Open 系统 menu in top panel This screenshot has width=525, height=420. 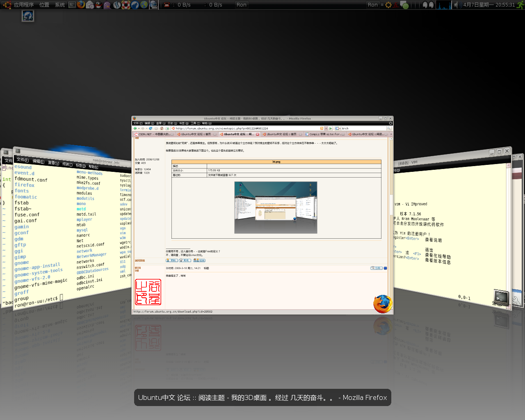click(60, 5)
